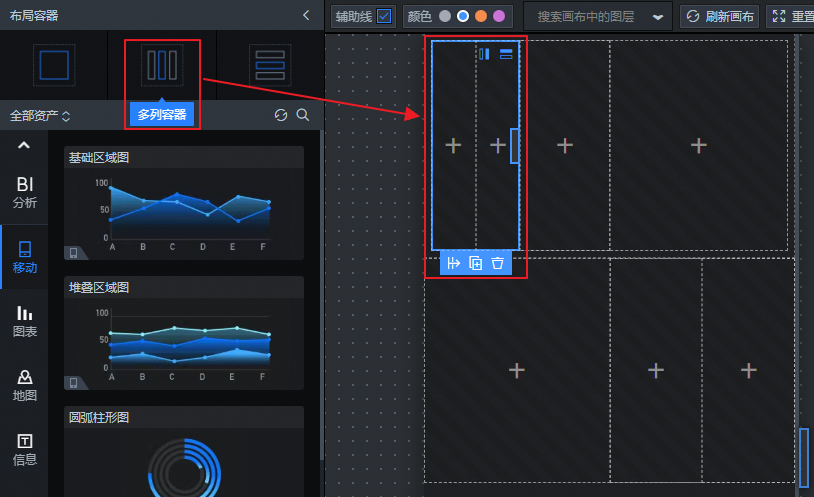Image resolution: width=814 pixels, height=497 pixels.
Task: Expand the layer search dropdown arrow
Action: point(658,17)
